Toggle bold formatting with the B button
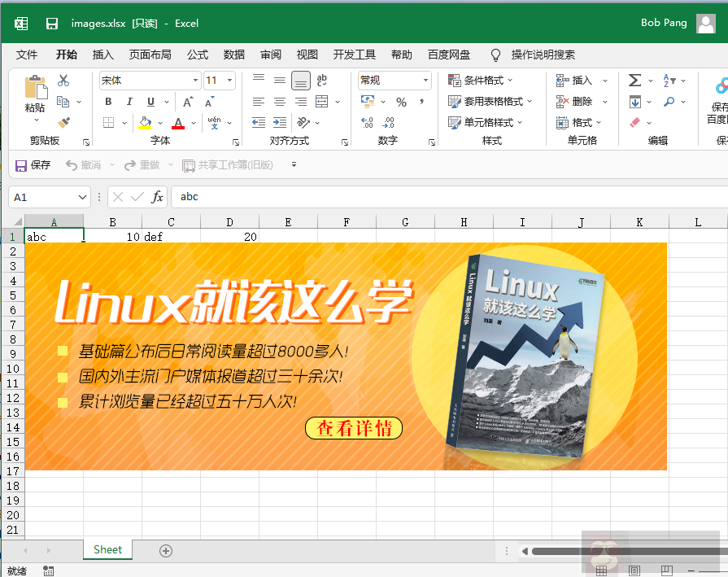Viewport: 728px width, 577px height. [x=107, y=101]
